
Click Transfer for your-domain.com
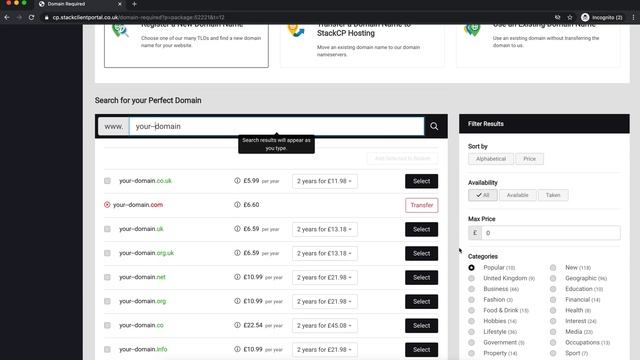click(422, 205)
